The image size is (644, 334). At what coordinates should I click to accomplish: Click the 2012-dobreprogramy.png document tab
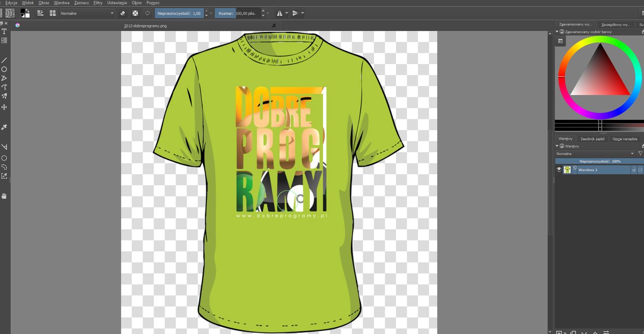[145, 25]
